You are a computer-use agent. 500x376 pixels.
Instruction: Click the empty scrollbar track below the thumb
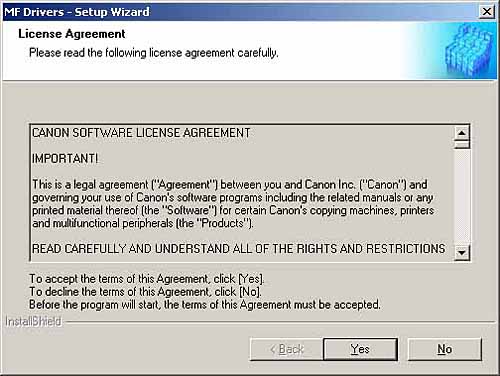pyautogui.click(x=462, y=197)
